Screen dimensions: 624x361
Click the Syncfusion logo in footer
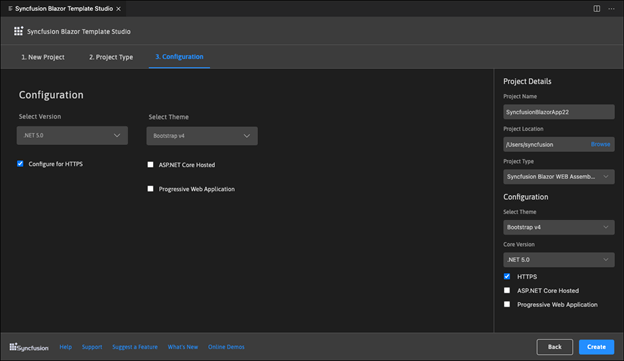[29, 347]
